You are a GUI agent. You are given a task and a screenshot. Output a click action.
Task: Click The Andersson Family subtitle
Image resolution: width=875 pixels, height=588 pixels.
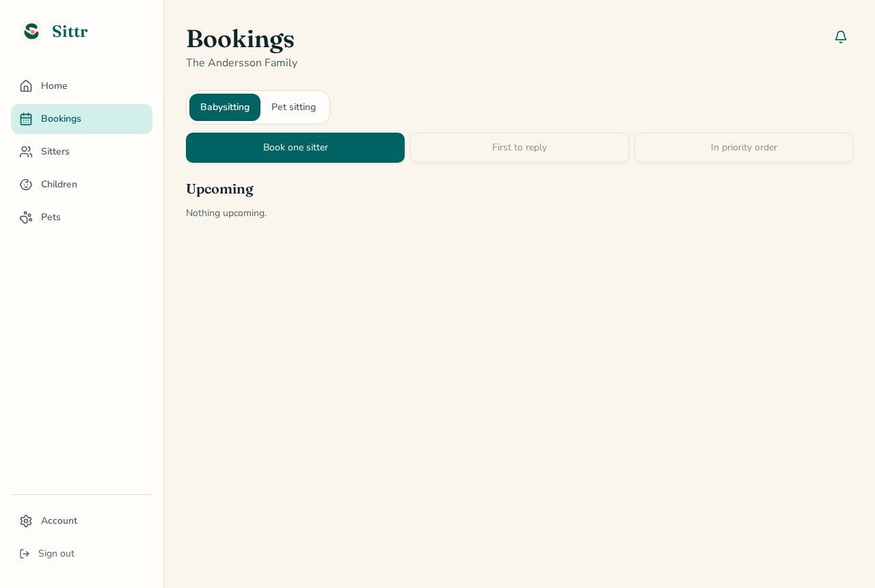point(241,63)
